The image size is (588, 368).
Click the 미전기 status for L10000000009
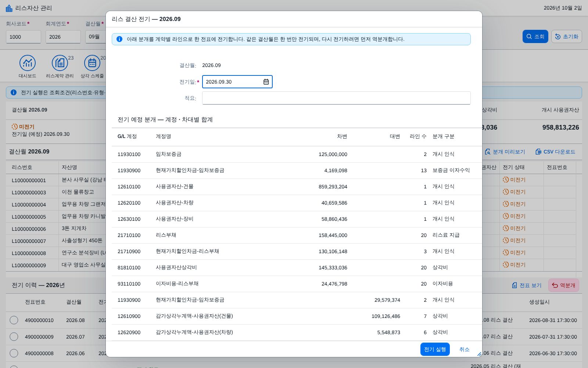(x=514, y=265)
